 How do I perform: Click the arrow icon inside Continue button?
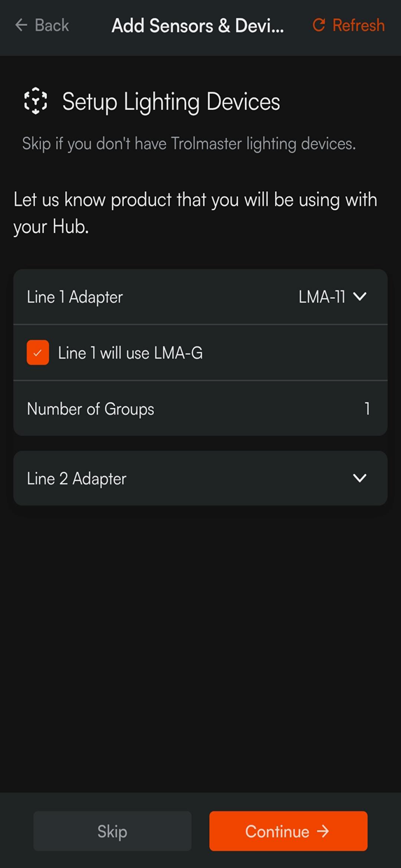[323, 831]
